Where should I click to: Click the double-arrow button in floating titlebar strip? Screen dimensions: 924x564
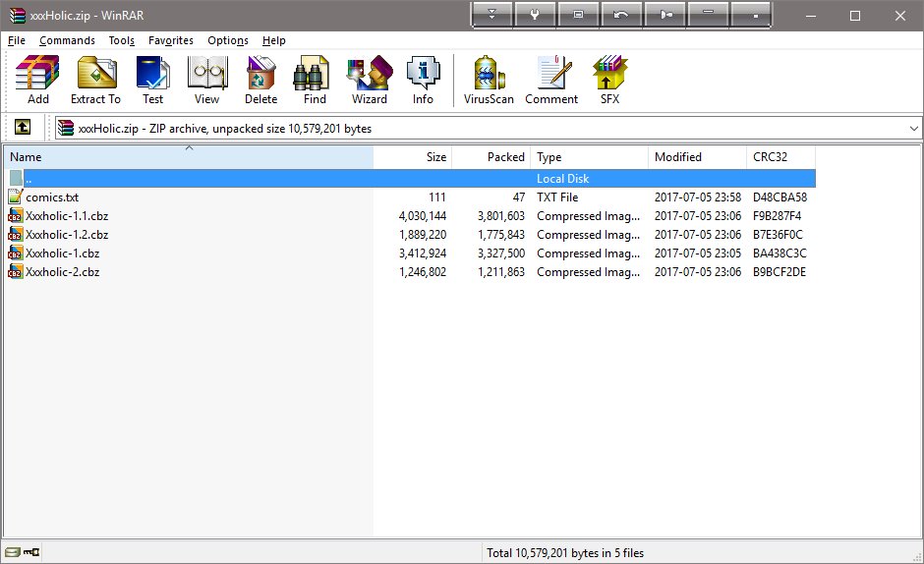pos(492,15)
